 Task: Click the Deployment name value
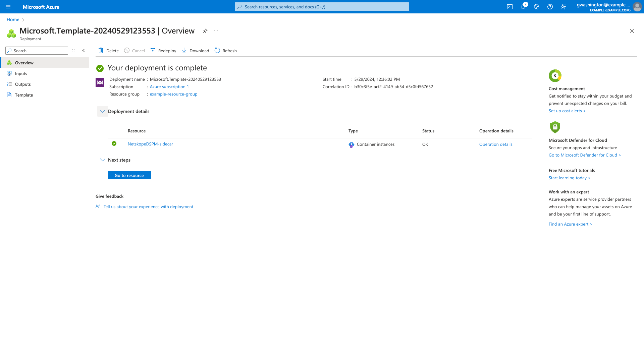coord(185,79)
